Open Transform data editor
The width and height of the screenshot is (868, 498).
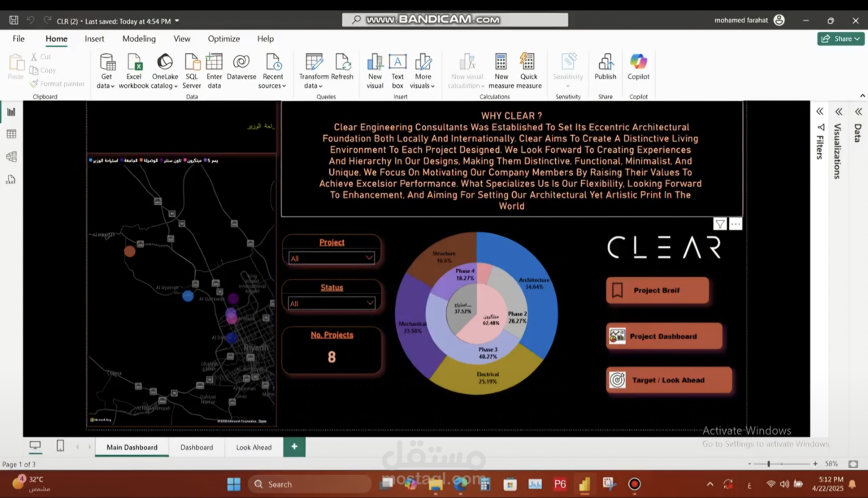pyautogui.click(x=314, y=71)
